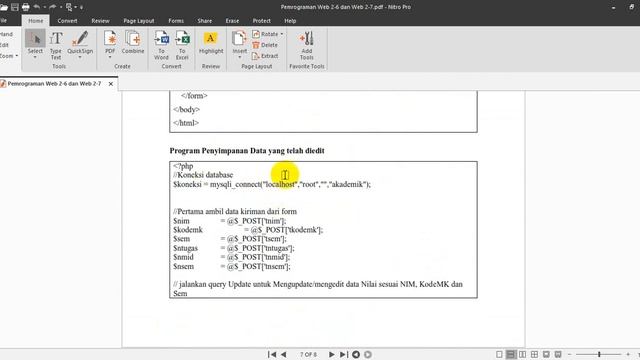Viewport: 640px width, 360px height.
Task: Print the document from quick toolbar
Action: tap(25, 7)
